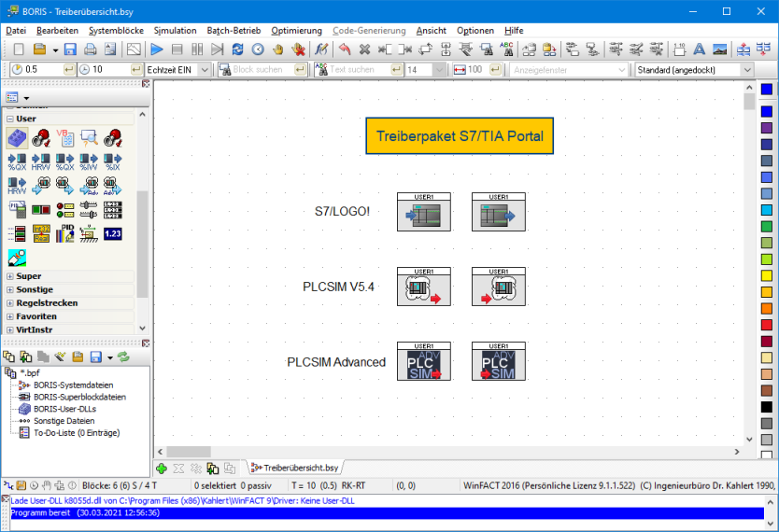Select BORIS-User-DLLs in the file tree

(x=64, y=409)
